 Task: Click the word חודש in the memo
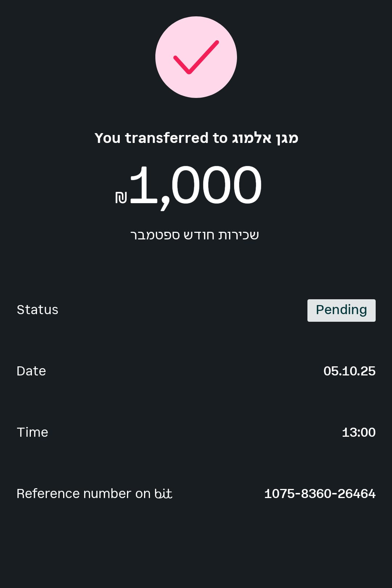(x=199, y=235)
